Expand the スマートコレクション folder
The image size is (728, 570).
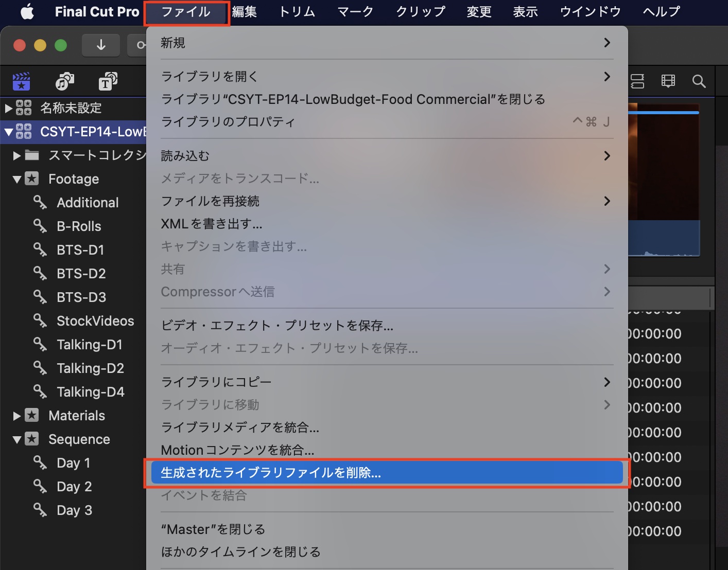(17, 155)
